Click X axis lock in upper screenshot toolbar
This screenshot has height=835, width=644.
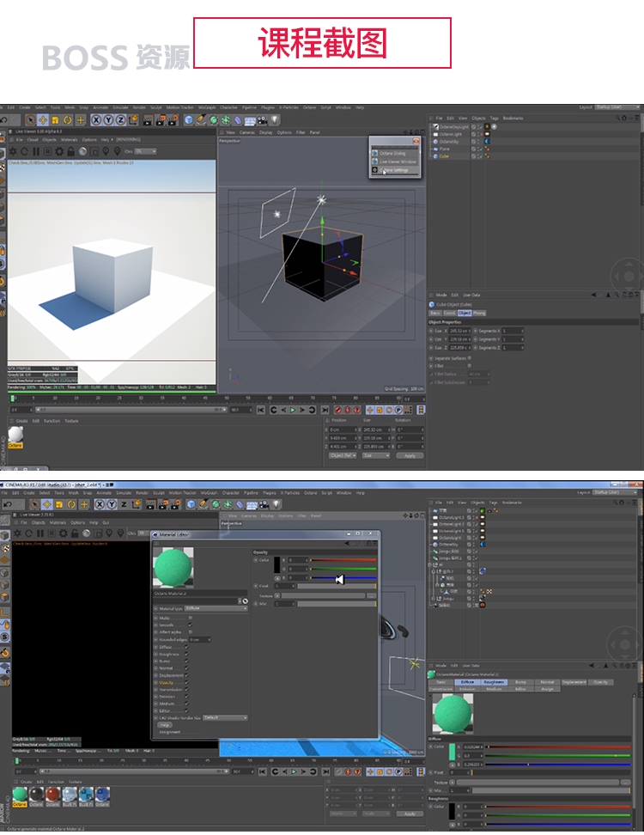tap(96, 119)
